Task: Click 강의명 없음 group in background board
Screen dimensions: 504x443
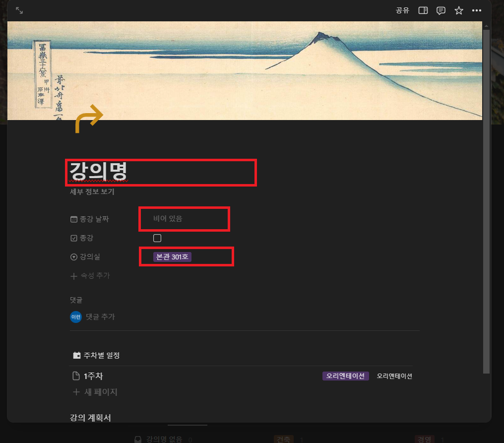Action: pos(164,439)
